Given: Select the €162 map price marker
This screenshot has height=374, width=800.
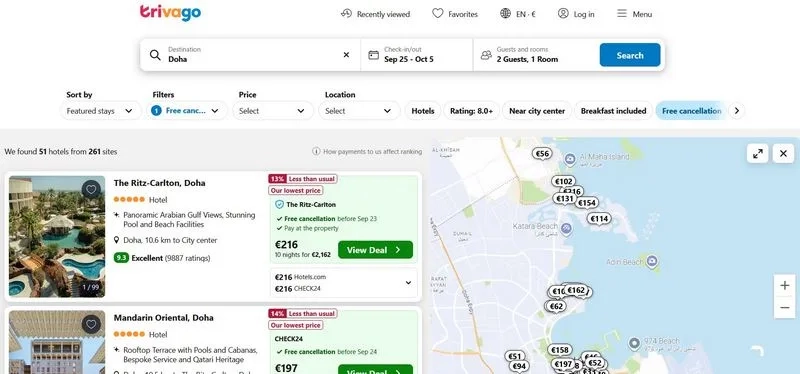Looking at the screenshot, I should [x=576, y=290].
